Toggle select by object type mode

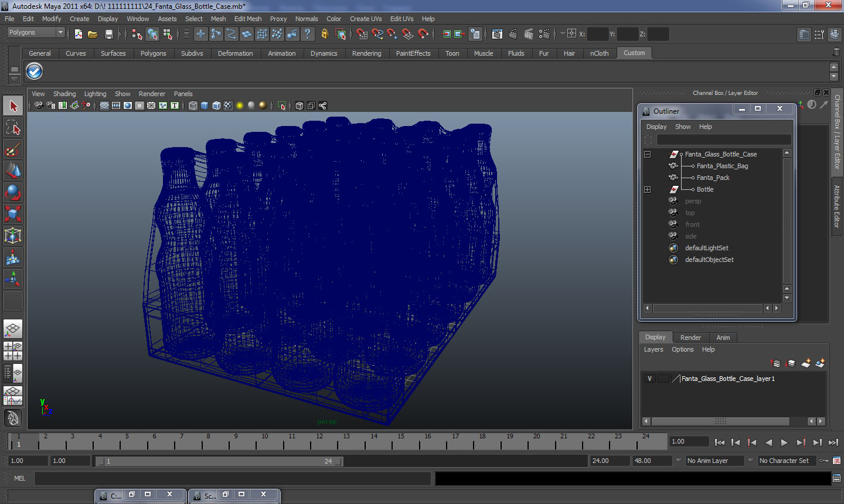(x=152, y=34)
